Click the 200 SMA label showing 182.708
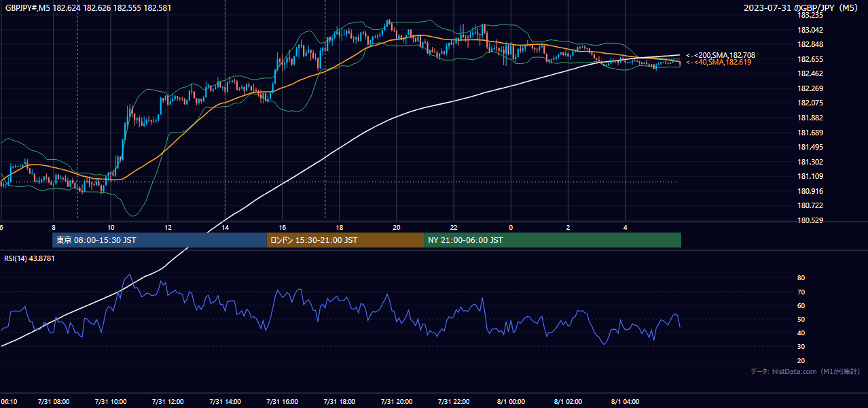868x408 pixels. (721, 55)
